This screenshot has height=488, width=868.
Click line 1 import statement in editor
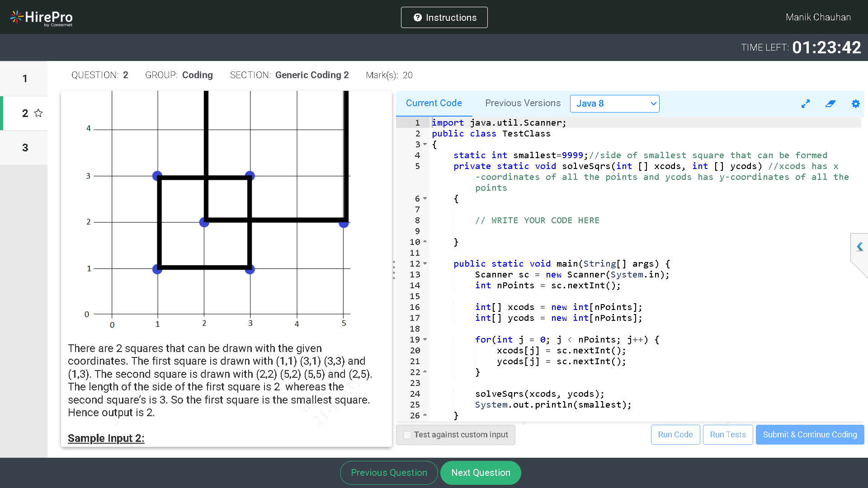tap(499, 123)
